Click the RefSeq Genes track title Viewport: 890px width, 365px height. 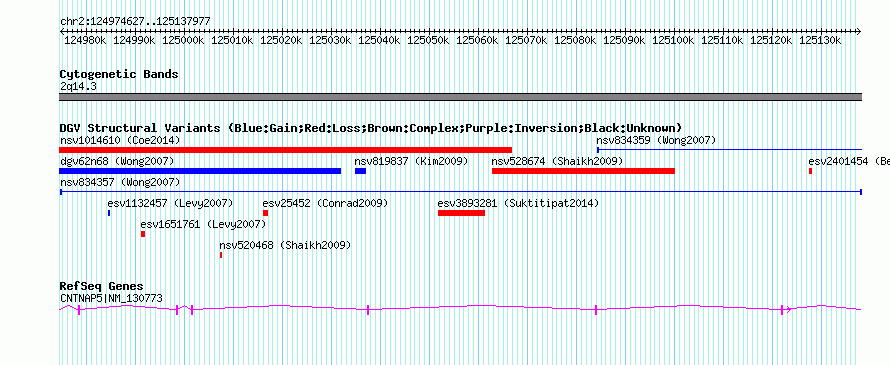102,286
